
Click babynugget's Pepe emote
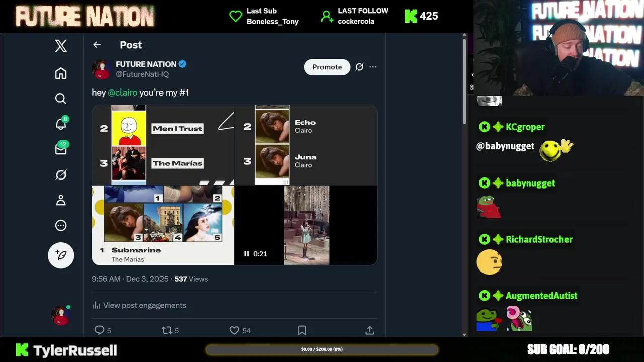[x=489, y=207]
